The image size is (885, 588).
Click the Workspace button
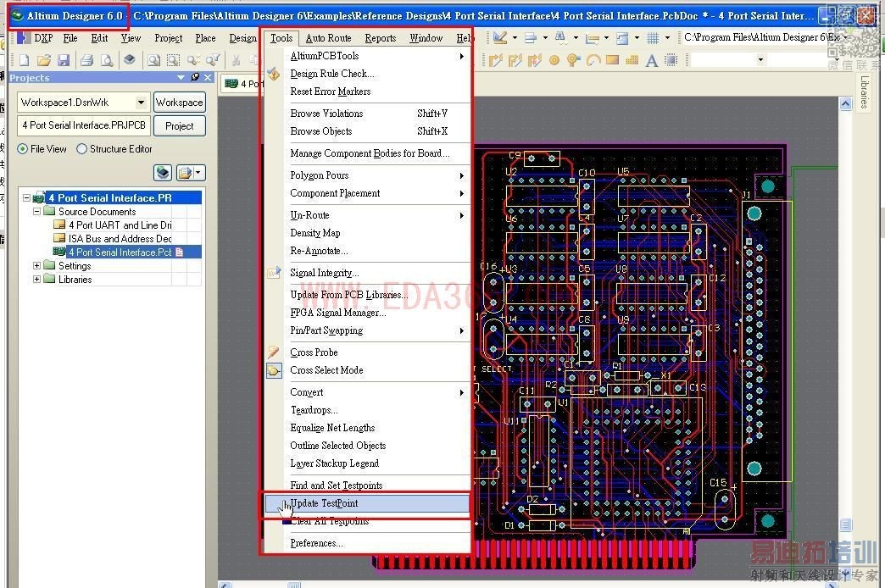click(x=179, y=103)
